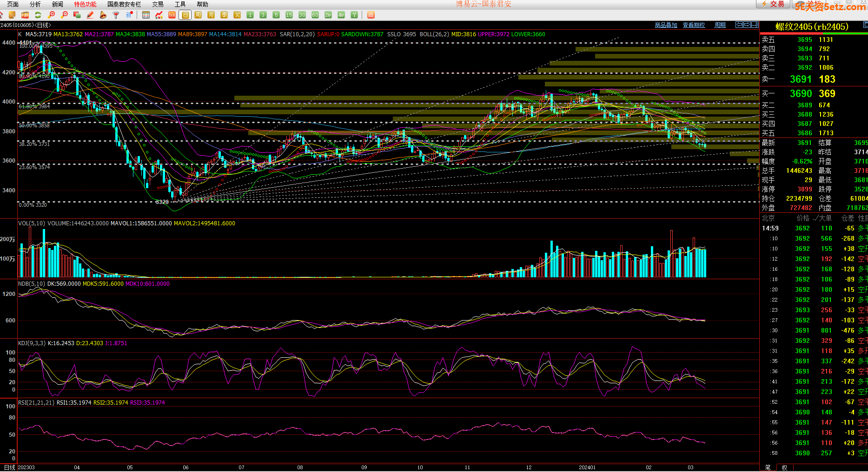Select the red pencil drawing tool

tap(90, 15)
